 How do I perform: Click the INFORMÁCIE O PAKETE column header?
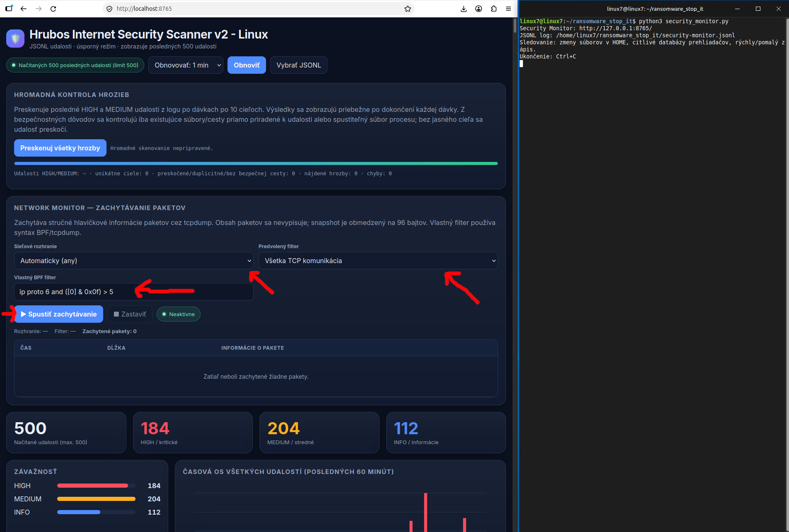point(252,348)
